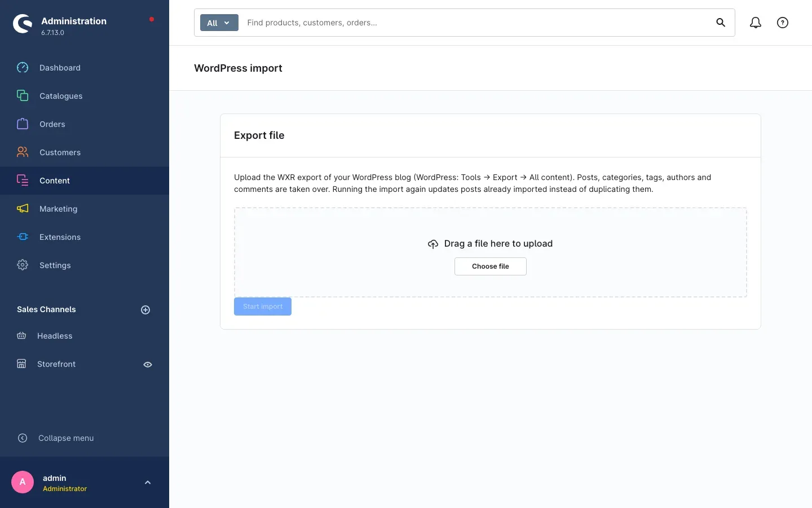Viewport: 812px width, 508px height.
Task: Click the Shopware logo icon
Action: point(23,24)
